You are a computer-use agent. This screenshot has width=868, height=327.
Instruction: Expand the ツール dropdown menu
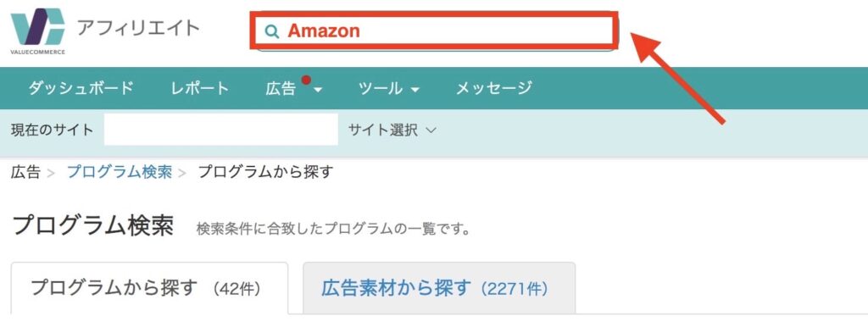[388, 88]
